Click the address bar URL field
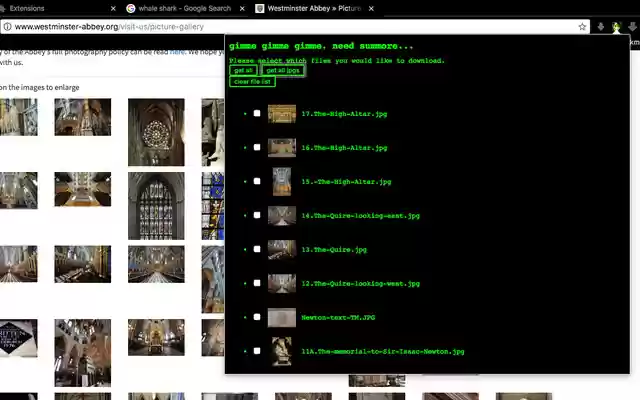The width and height of the screenshot is (640, 400). [x=294, y=27]
